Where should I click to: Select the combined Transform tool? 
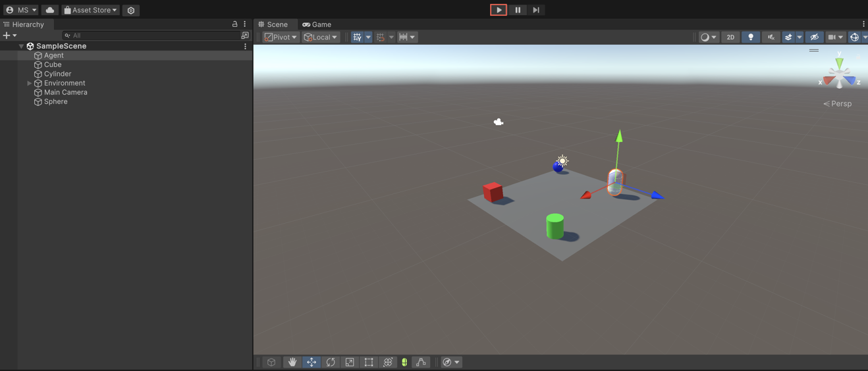(x=388, y=362)
